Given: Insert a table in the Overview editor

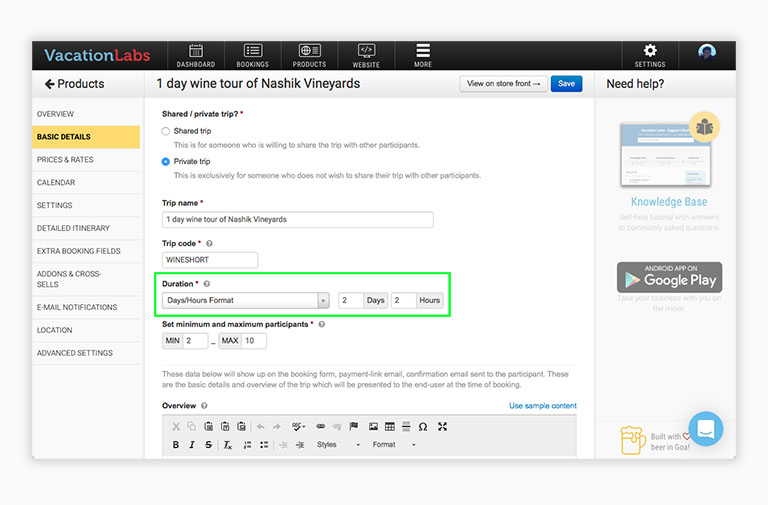Looking at the screenshot, I should pyautogui.click(x=389, y=426).
